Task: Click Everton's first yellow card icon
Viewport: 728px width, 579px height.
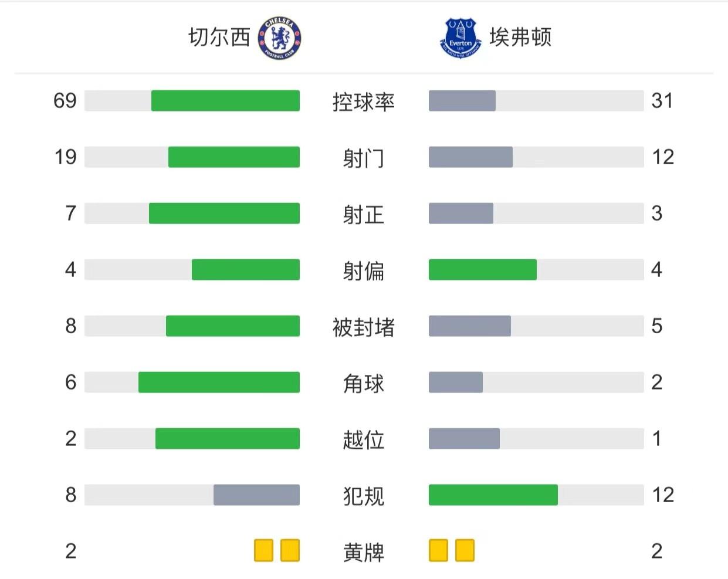Action: pos(438,551)
